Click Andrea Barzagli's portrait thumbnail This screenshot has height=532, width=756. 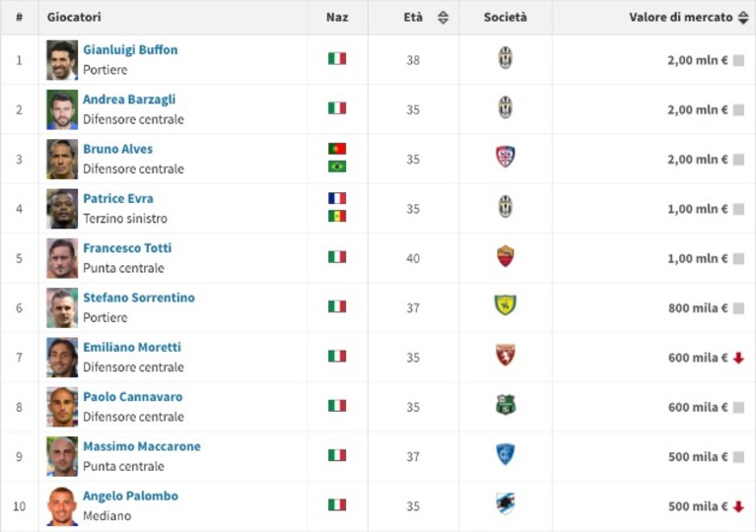click(62, 109)
